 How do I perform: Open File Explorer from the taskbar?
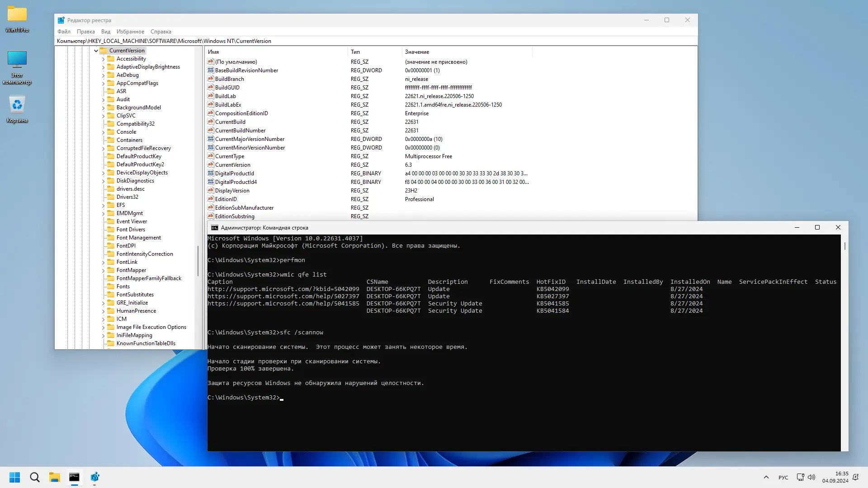click(55, 477)
